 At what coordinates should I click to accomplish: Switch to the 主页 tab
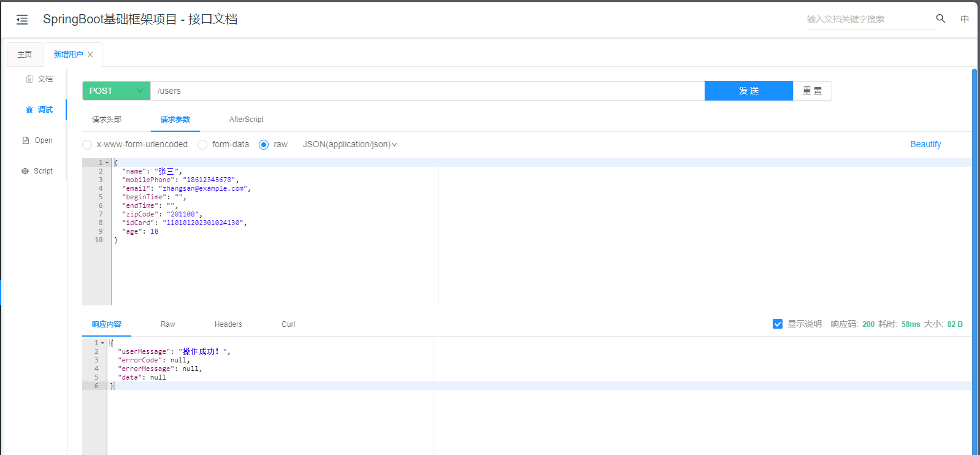[25, 55]
